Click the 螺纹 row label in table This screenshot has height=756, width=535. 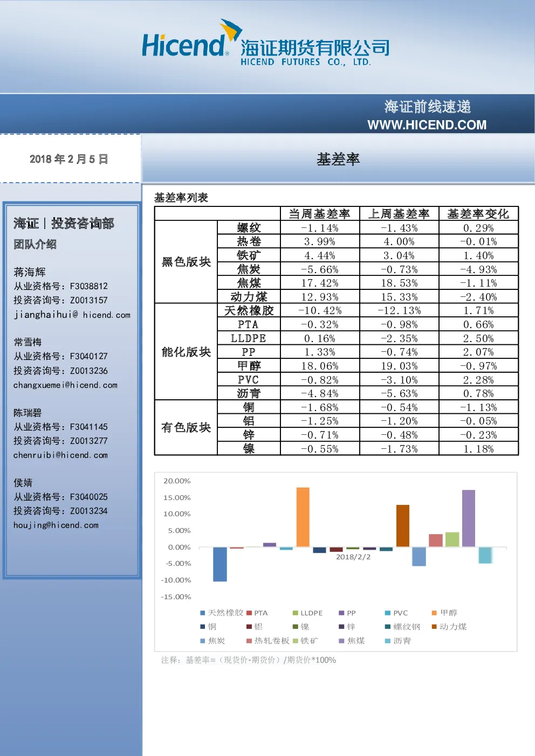click(249, 228)
